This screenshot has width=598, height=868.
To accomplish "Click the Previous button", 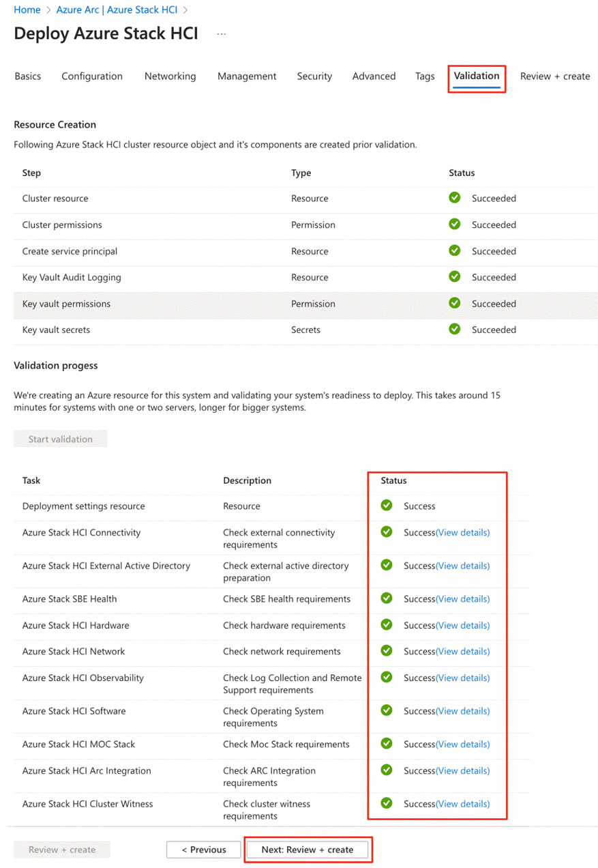I will (x=204, y=850).
